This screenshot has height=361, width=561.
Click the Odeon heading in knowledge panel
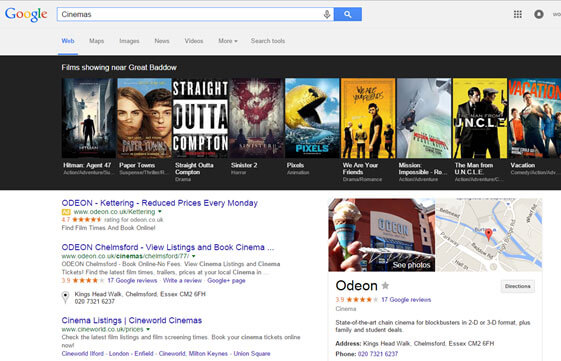pyautogui.click(x=356, y=286)
